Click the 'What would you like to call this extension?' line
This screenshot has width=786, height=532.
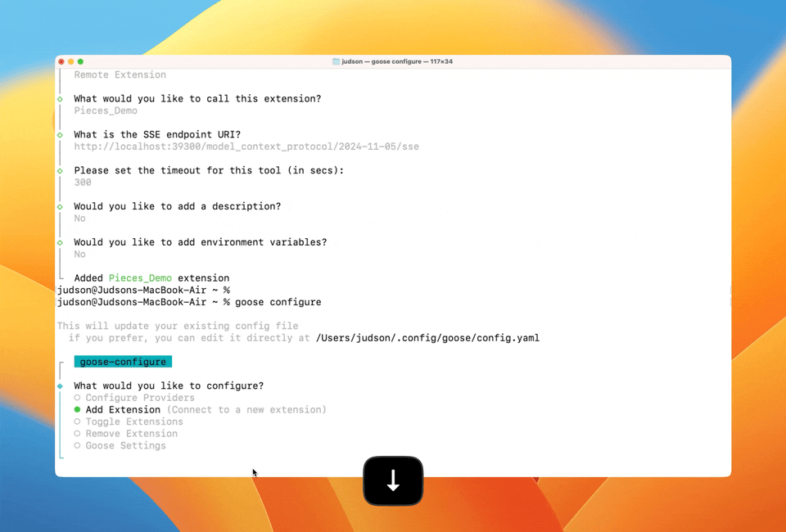(x=197, y=99)
